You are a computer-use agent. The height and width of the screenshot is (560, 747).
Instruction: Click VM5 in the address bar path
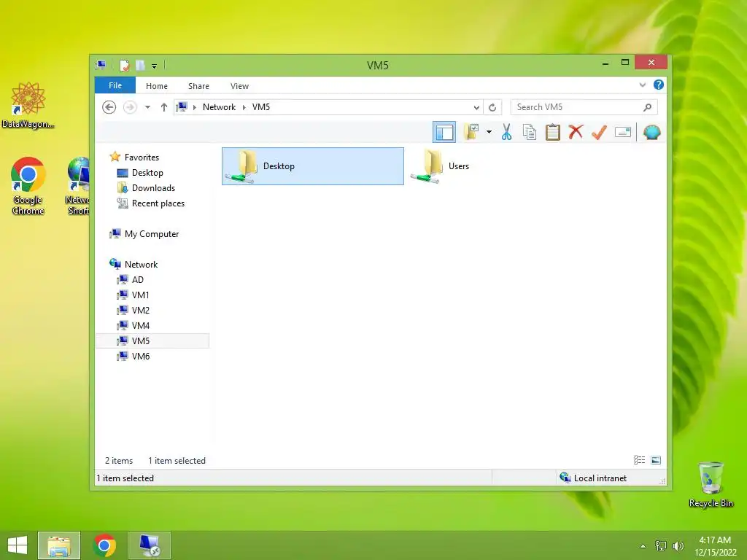(x=261, y=107)
